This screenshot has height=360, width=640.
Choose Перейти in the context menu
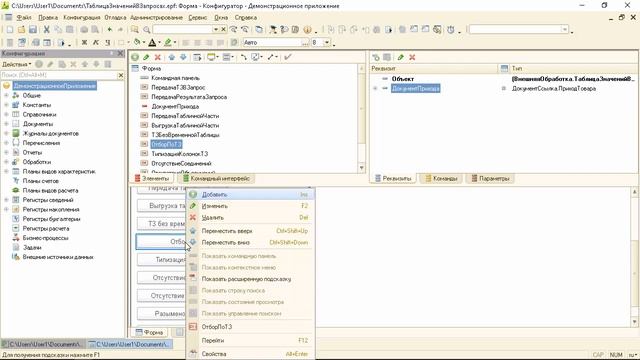[250, 340]
